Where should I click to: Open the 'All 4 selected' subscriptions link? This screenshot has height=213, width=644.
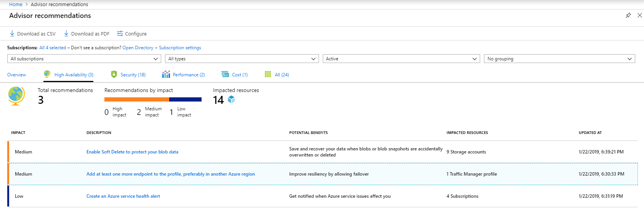(x=53, y=48)
